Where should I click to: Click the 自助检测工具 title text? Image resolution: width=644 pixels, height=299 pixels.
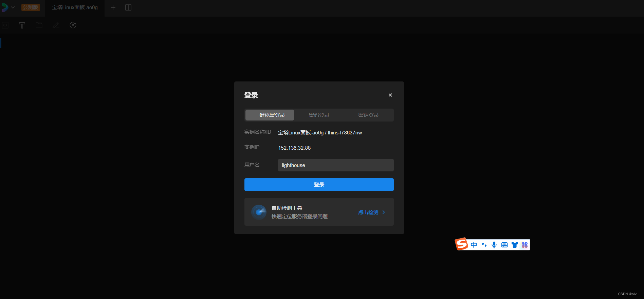pos(287,208)
